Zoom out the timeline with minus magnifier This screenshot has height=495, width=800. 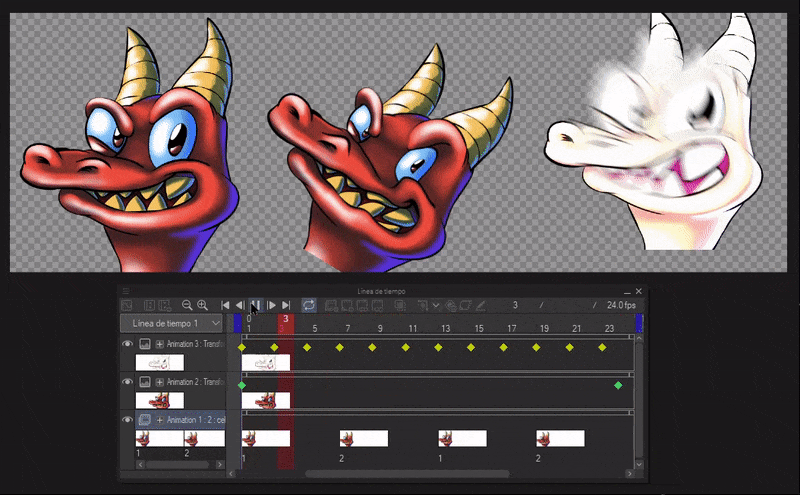tap(187, 305)
